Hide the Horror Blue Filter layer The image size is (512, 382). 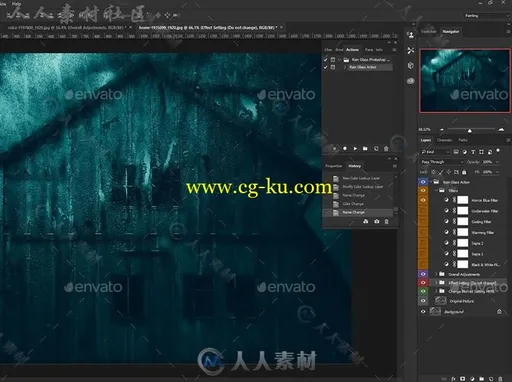(x=423, y=200)
